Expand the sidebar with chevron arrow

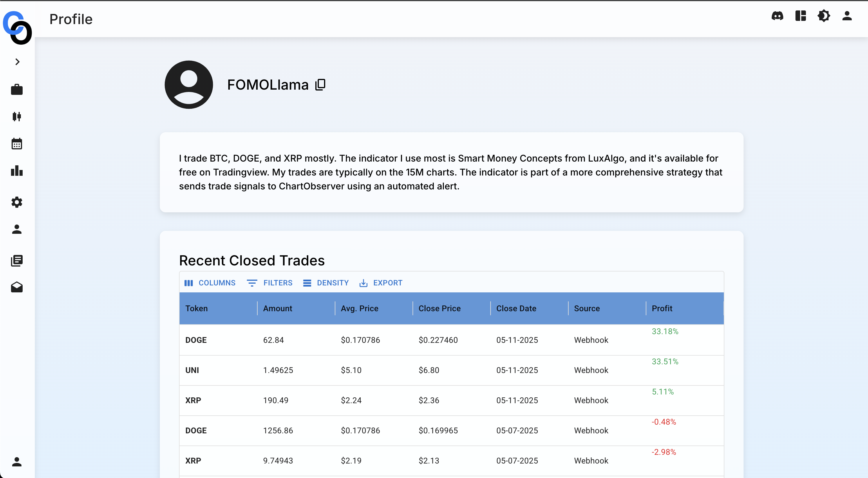pos(17,62)
